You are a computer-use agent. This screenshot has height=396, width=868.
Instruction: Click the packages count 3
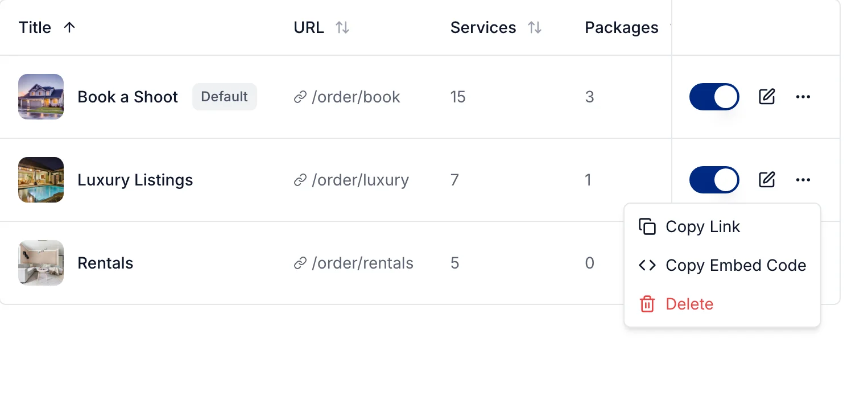pos(589,97)
